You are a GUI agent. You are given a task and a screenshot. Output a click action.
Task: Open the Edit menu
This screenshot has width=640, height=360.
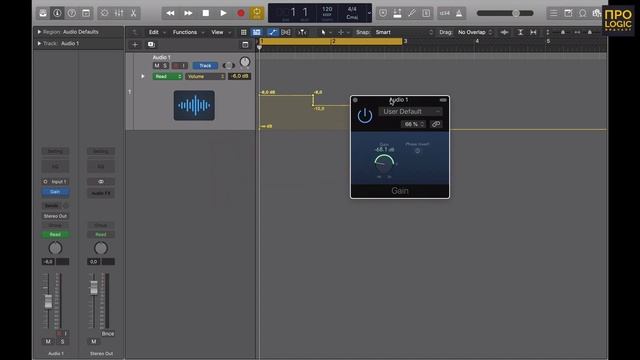click(153, 32)
